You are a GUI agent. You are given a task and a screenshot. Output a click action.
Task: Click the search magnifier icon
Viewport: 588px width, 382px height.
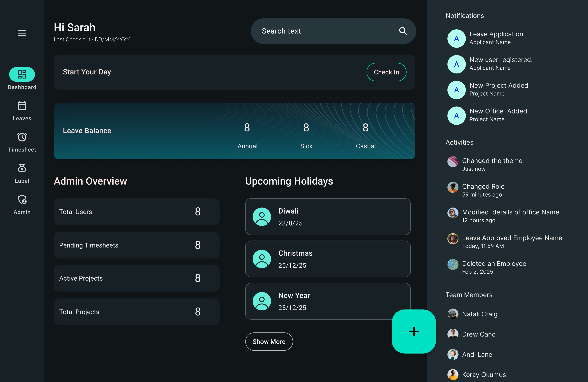[x=403, y=31]
